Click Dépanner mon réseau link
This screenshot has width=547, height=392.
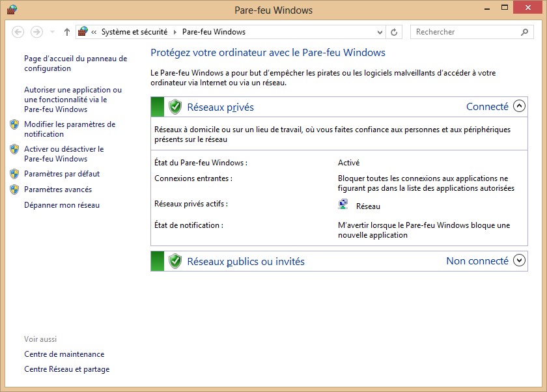click(x=62, y=205)
